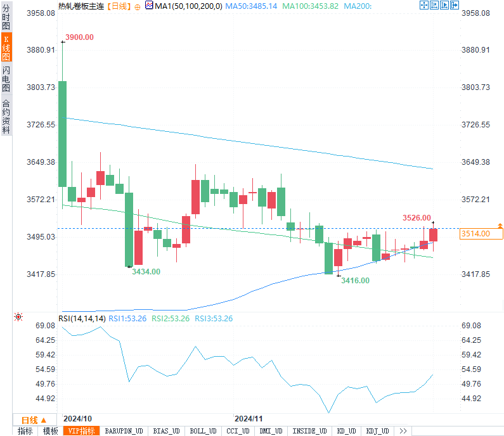Viewport: 504px width, 436px height.
Task: Click the orange crosshair icon beside 日线 label
Action: click(137, 7)
